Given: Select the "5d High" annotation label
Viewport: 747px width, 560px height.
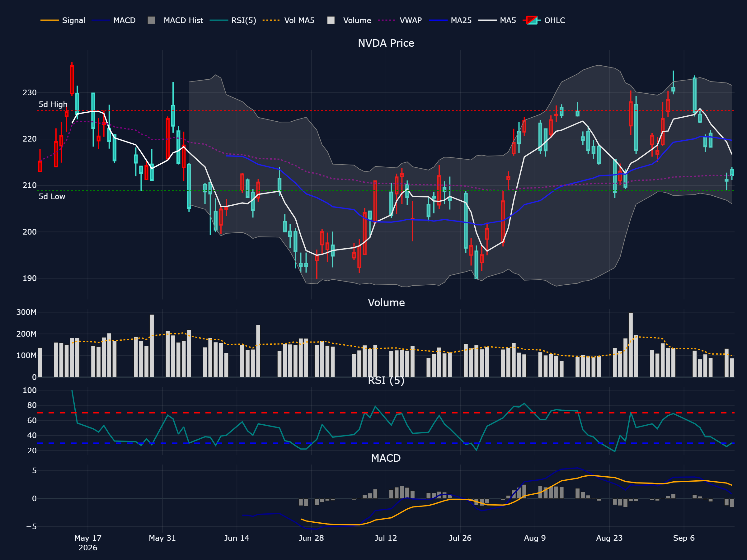Looking at the screenshot, I should (53, 104).
